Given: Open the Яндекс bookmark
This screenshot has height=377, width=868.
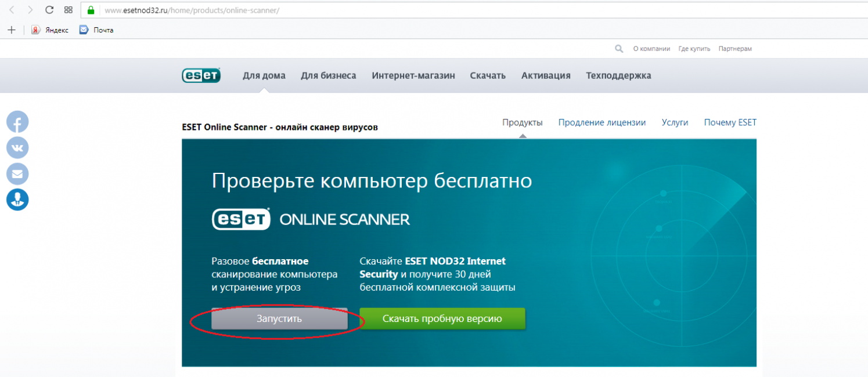Looking at the screenshot, I should pyautogui.click(x=50, y=30).
